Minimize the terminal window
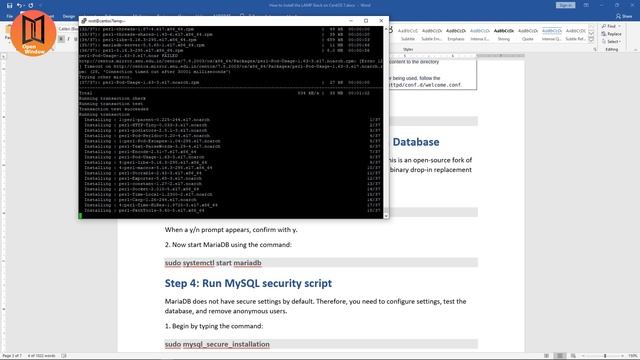 pyautogui.click(x=351, y=21)
